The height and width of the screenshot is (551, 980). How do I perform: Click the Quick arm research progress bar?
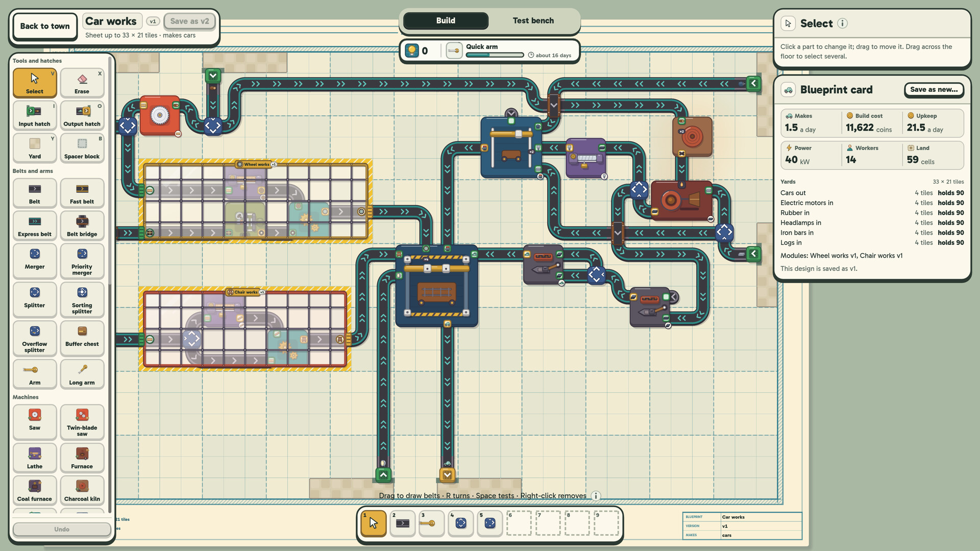(x=495, y=55)
